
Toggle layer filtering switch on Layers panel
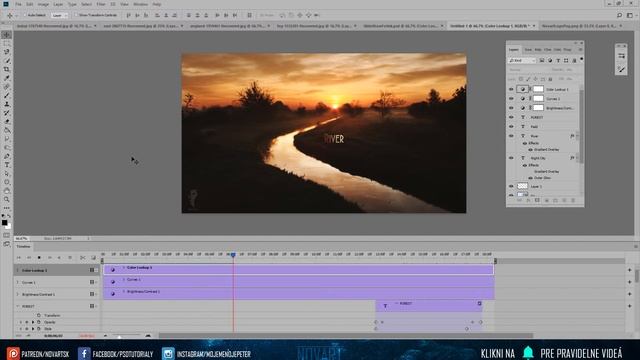pyautogui.click(x=582, y=60)
